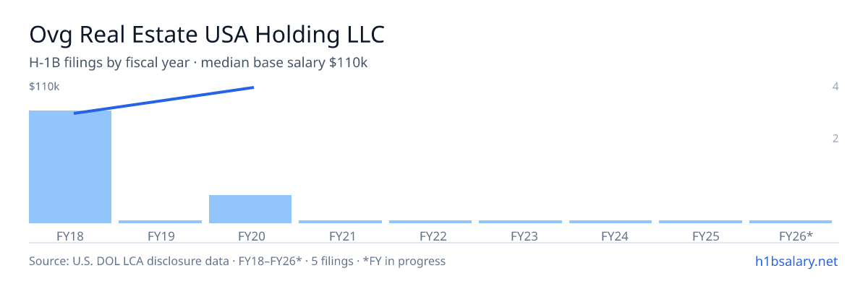
Task: Click the median base salary subtitle
Action: point(199,63)
